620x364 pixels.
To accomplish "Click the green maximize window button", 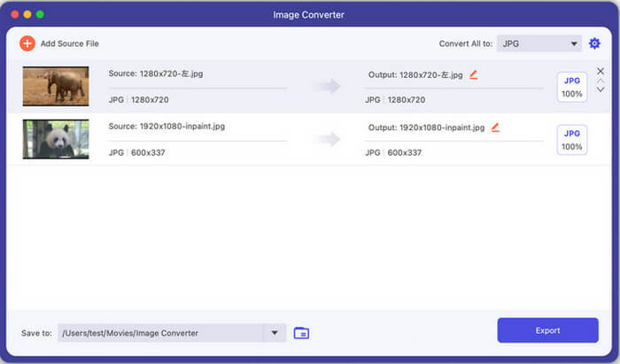I will pyautogui.click(x=41, y=15).
